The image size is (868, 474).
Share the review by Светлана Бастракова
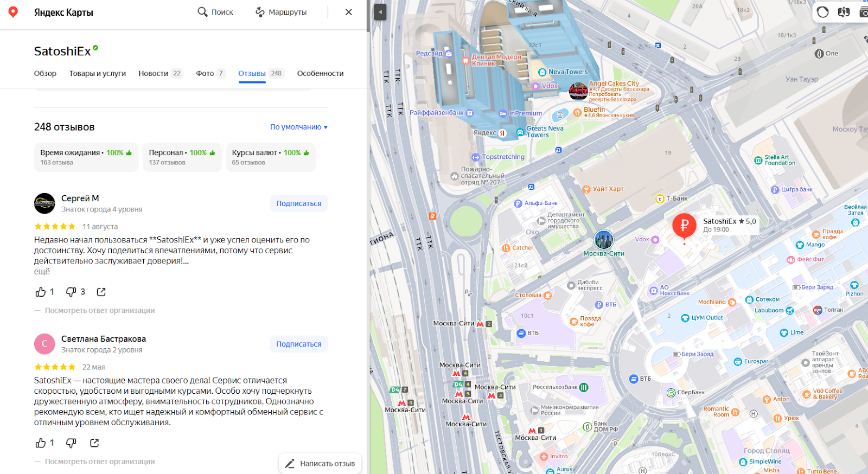94,443
